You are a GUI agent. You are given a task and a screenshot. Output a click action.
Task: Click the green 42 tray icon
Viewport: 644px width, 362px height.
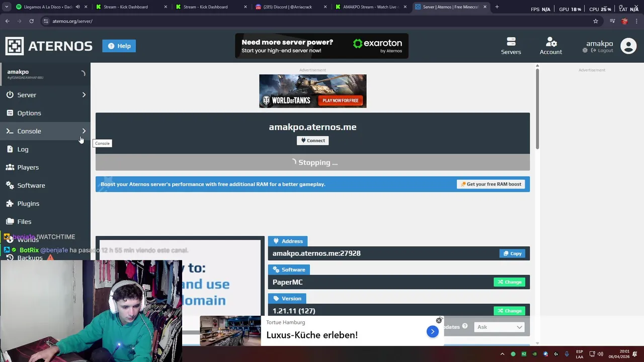point(524,354)
